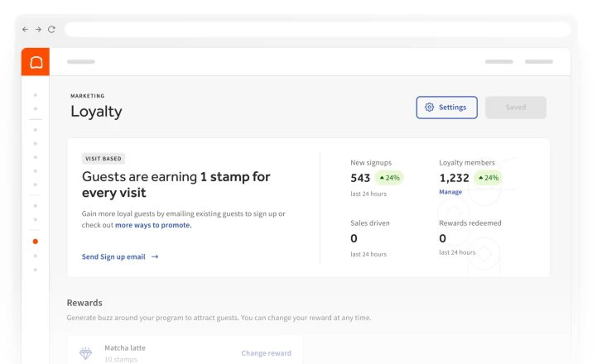Click arrow beside Send Sign up email
This screenshot has width=597, height=364.
click(x=155, y=256)
